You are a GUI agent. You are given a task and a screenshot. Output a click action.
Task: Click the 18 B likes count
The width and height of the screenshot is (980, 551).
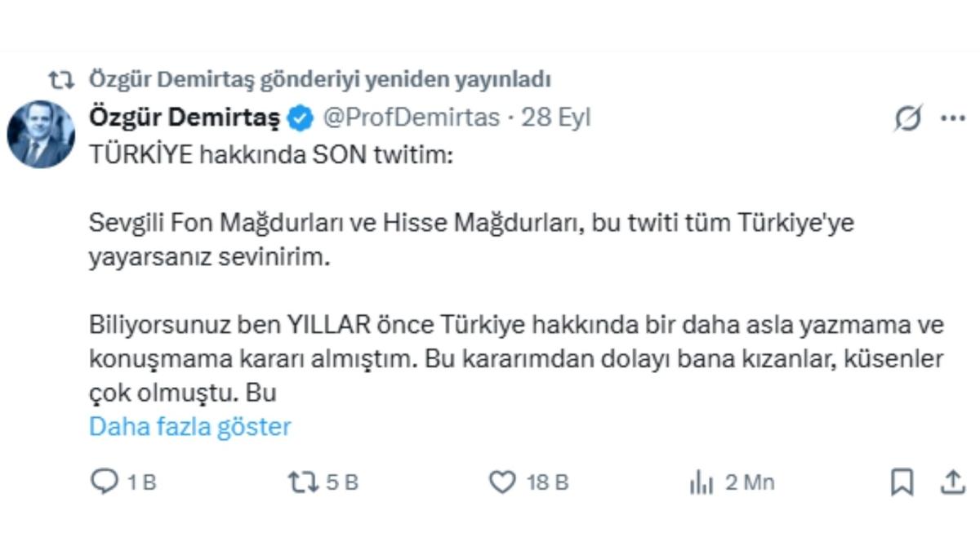tap(548, 482)
